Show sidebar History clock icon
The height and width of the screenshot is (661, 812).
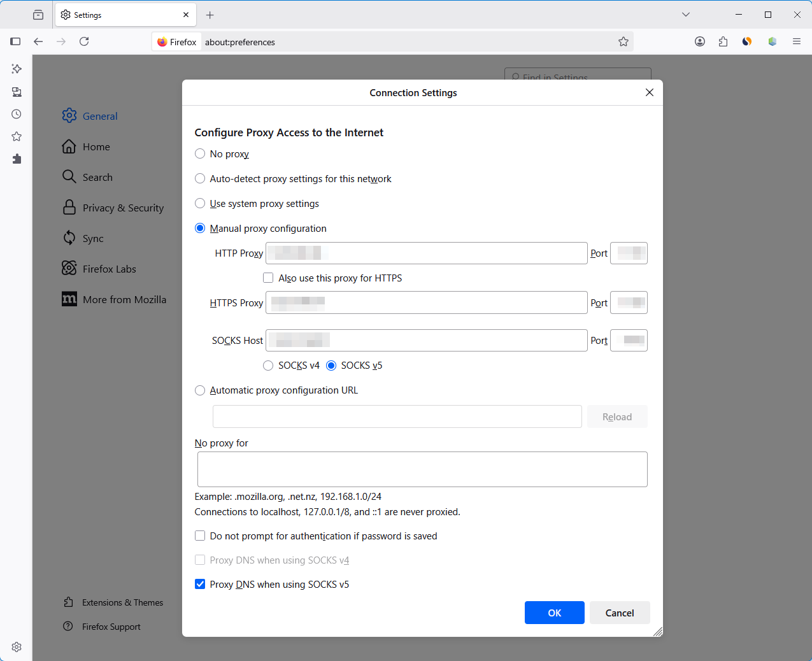click(x=17, y=114)
